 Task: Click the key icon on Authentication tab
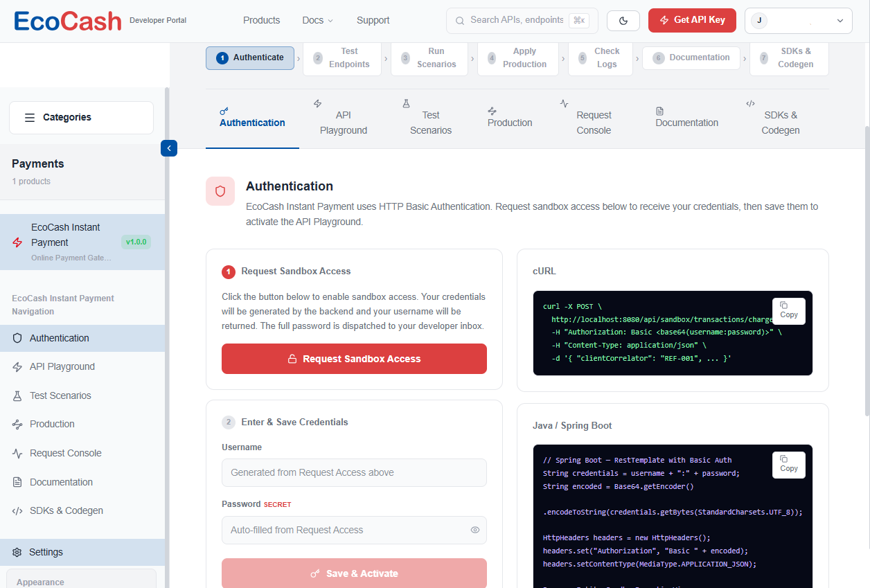point(224,111)
